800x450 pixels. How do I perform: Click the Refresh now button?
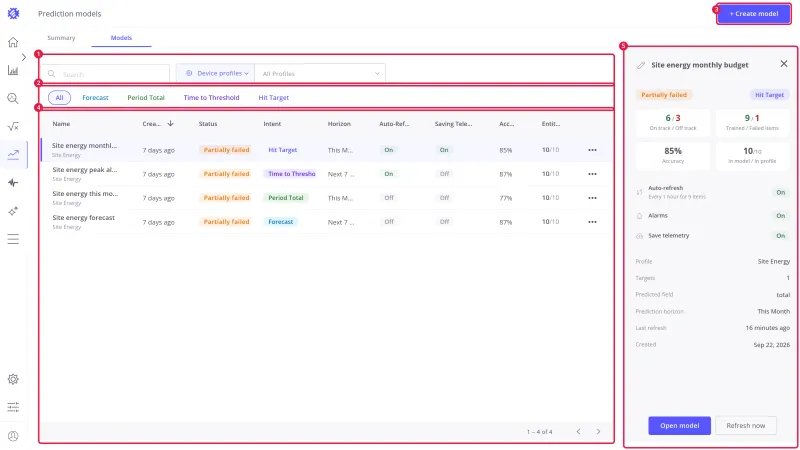(745, 426)
